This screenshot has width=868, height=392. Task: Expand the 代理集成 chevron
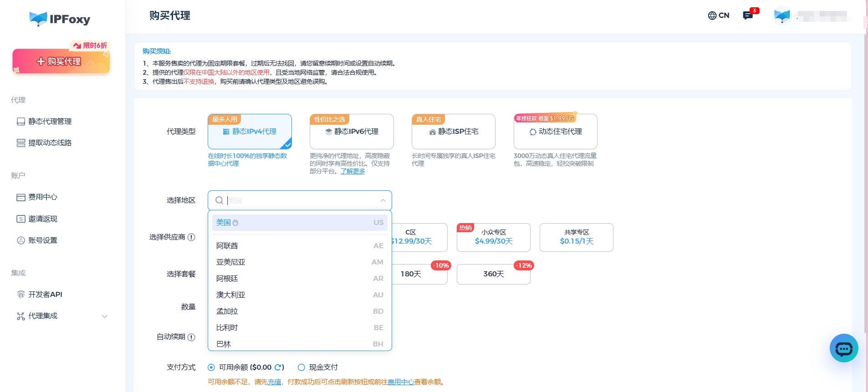click(x=105, y=316)
